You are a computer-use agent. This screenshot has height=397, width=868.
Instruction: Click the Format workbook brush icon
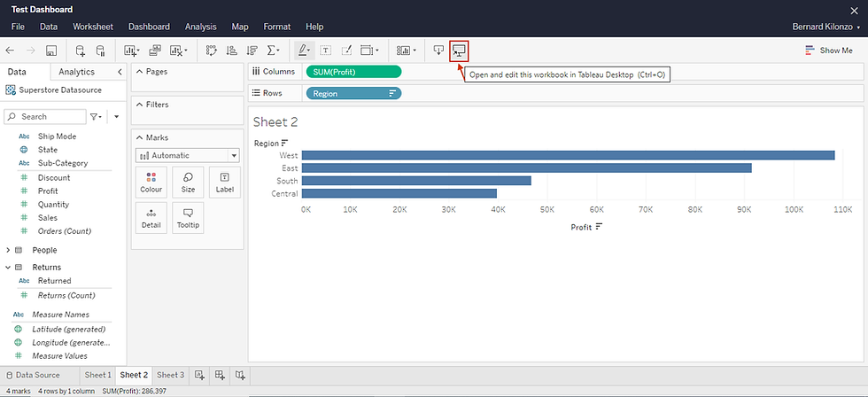point(346,51)
